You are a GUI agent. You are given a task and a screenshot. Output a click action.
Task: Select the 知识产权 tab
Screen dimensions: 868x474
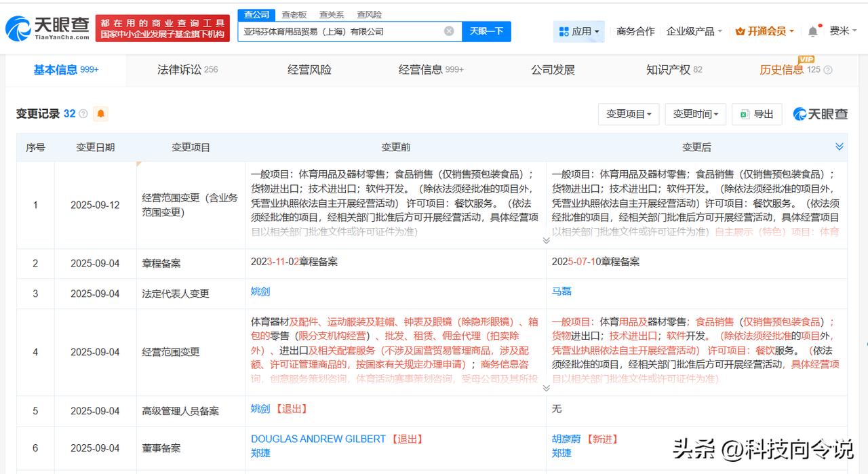click(x=674, y=70)
